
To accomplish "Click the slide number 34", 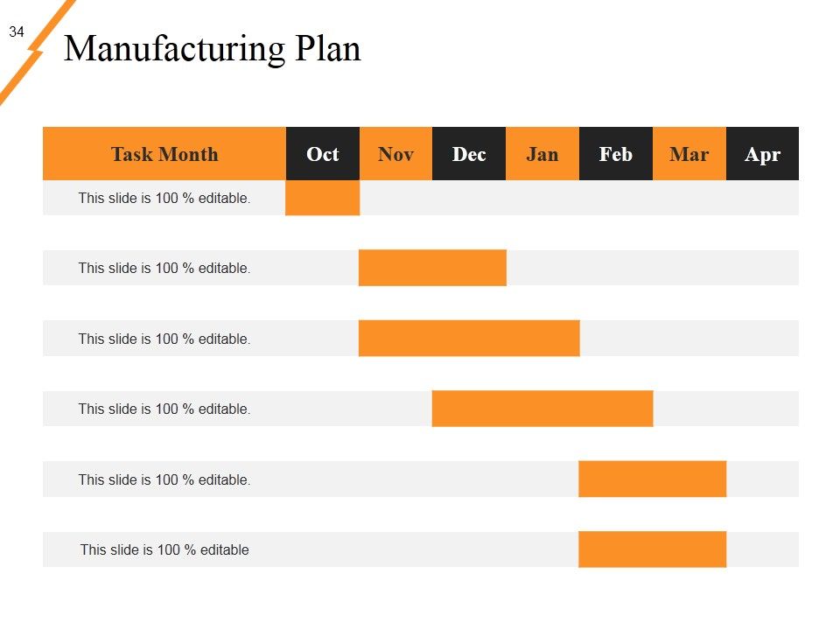I will click(17, 31).
